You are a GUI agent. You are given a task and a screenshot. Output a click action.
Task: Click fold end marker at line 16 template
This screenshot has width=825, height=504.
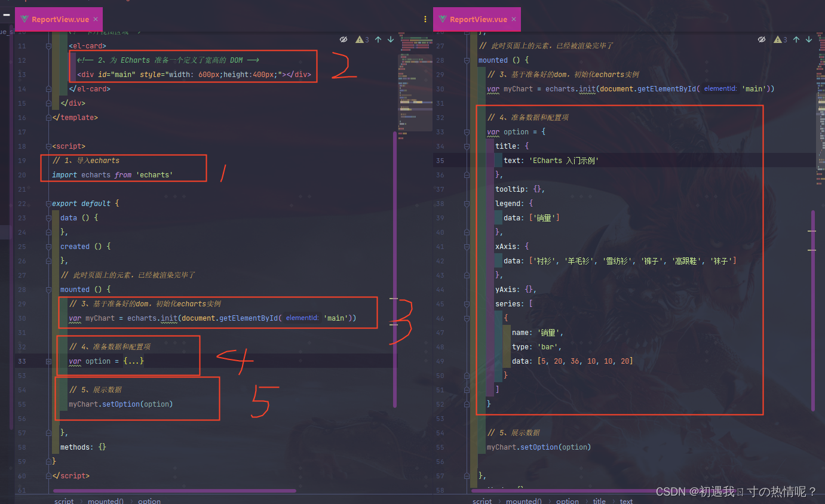point(48,118)
